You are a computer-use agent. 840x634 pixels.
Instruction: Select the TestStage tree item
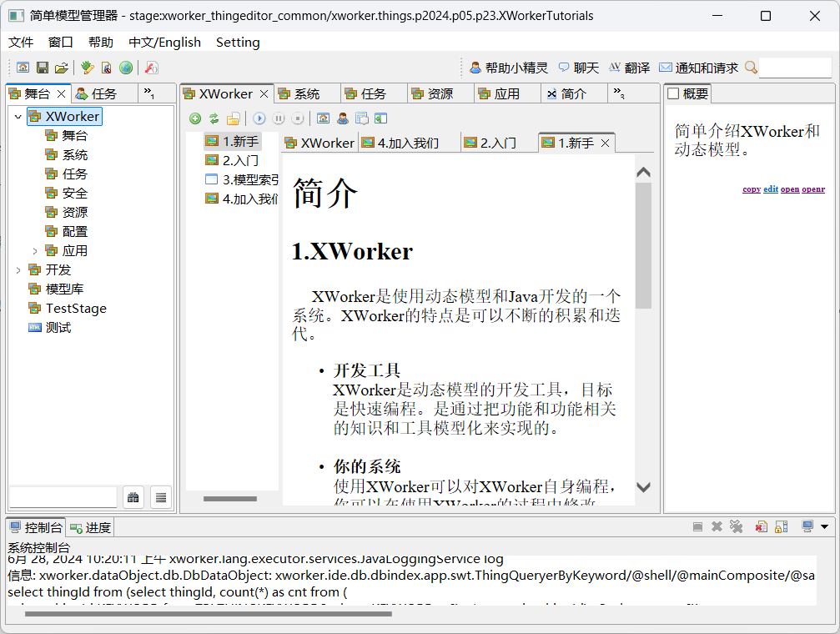pos(68,308)
